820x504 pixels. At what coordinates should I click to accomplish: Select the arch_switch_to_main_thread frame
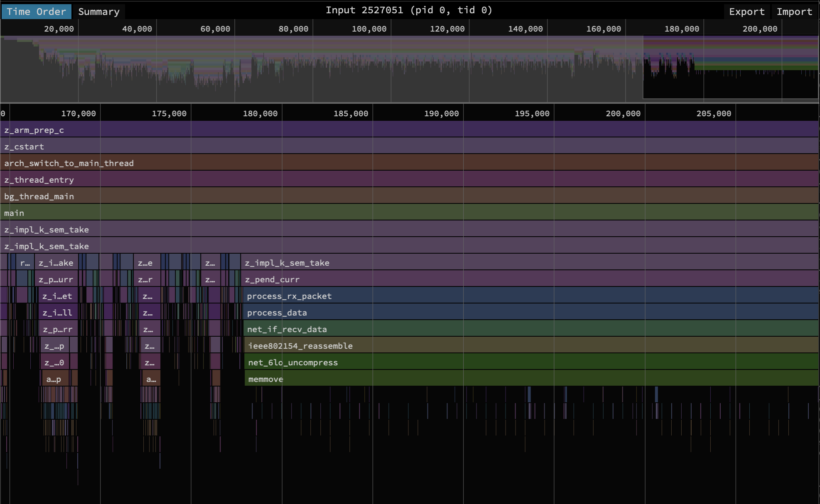pos(249,163)
